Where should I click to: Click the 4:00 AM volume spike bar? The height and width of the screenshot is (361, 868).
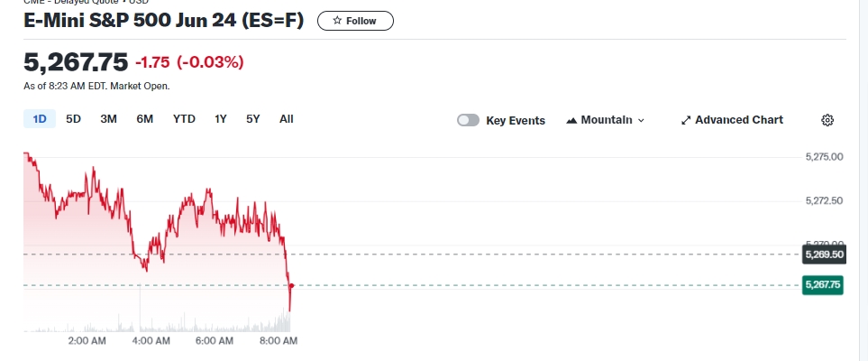point(141,311)
